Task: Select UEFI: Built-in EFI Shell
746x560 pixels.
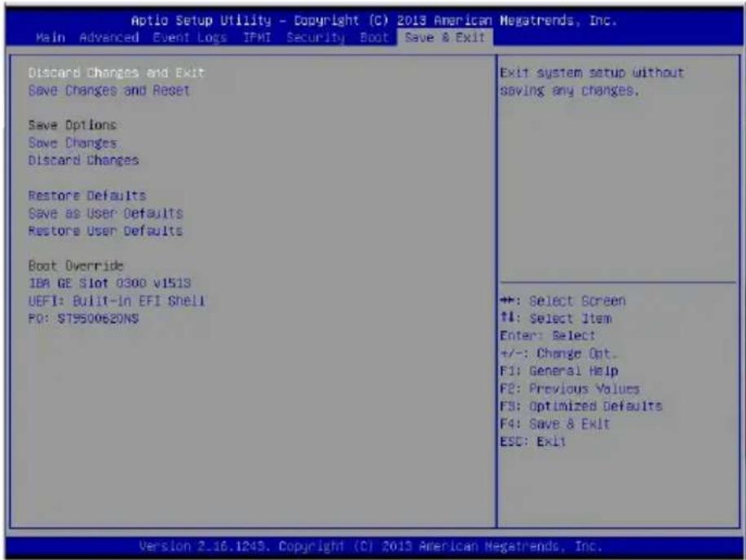Action: (117, 301)
